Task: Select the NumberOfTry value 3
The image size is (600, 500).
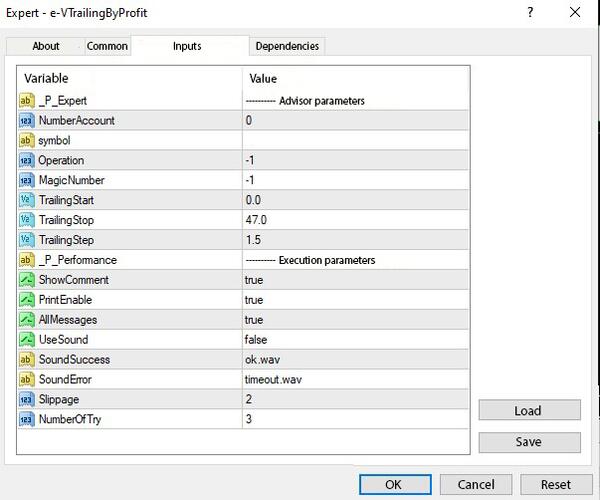Action: point(355,419)
